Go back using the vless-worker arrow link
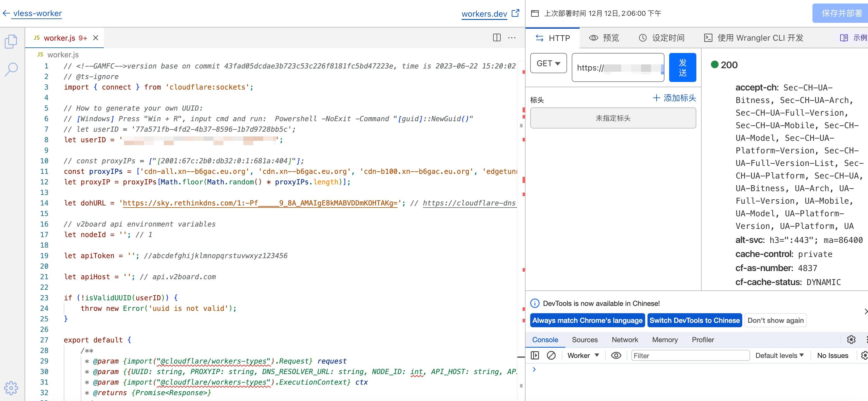Image resolution: width=868 pixels, height=401 pixels. (32, 13)
